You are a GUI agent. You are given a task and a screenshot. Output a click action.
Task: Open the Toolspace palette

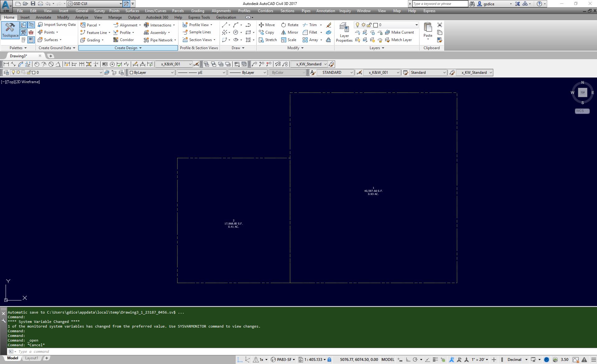[10, 30]
